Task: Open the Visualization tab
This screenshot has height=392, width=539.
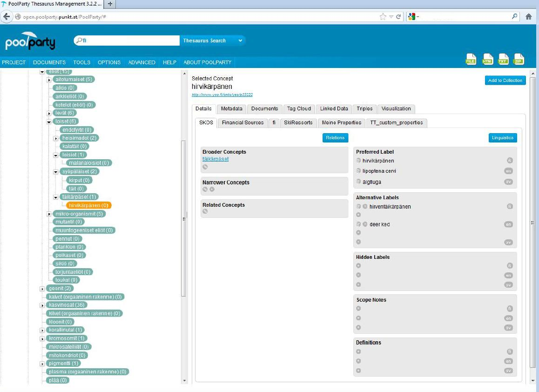Action: pos(396,108)
